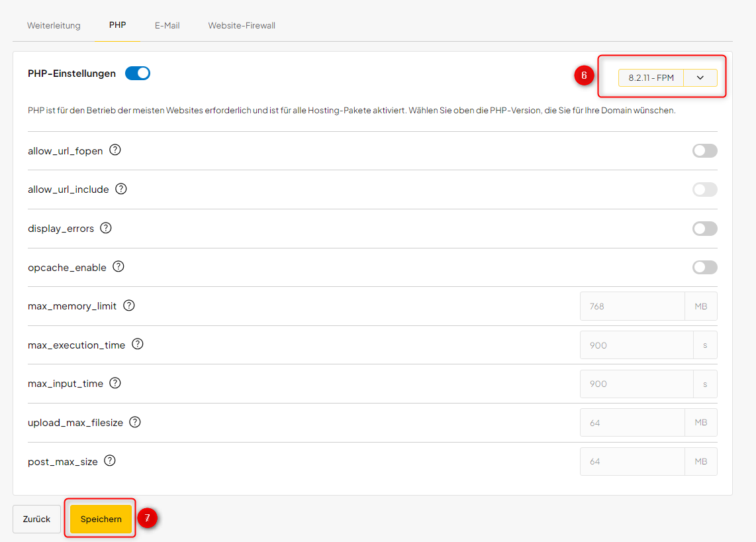This screenshot has height=542, width=756.
Task: Turn on the opcache_enable switch
Action: [705, 267]
